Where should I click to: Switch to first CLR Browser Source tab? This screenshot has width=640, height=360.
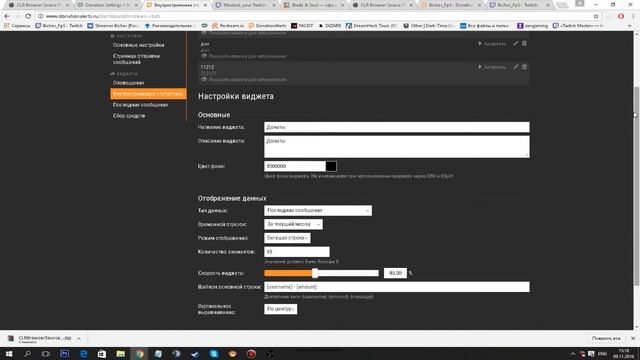(x=39, y=5)
